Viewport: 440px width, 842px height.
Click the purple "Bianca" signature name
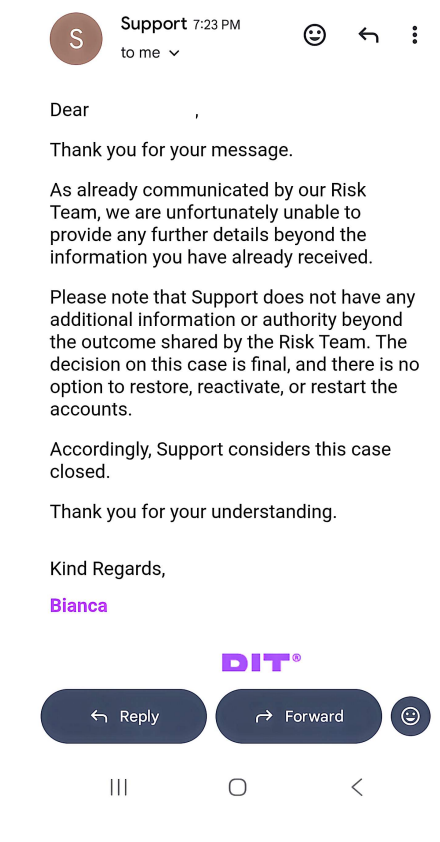pyautogui.click(x=78, y=605)
